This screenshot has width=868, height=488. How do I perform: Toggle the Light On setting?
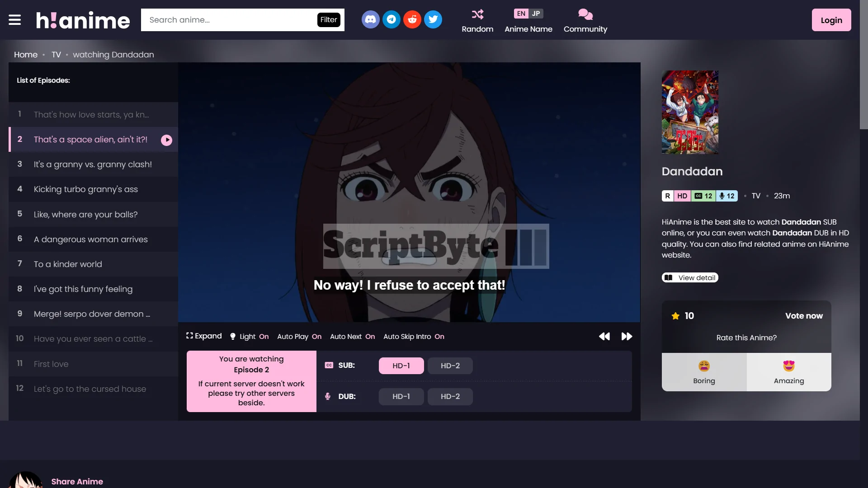pos(250,337)
